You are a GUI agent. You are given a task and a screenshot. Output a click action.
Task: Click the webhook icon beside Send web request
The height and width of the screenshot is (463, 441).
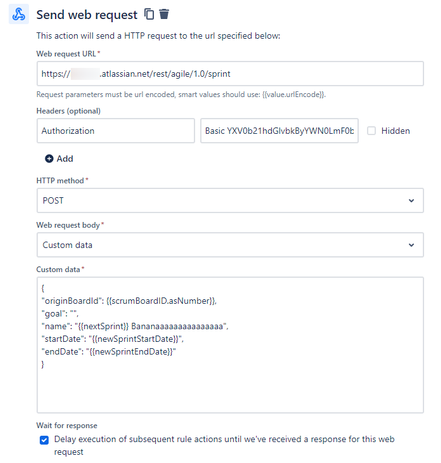pyautogui.click(x=19, y=14)
